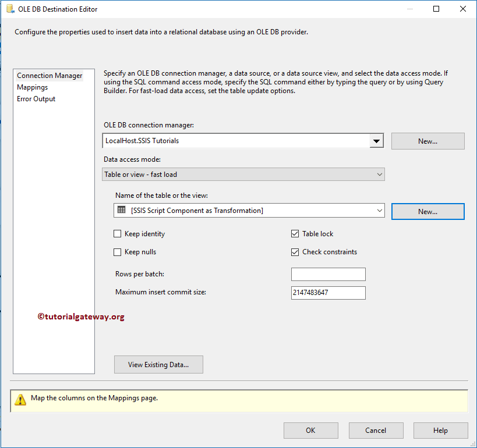Enable the Keep identity option
The height and width of the screenshot is (448, 477).
point(117,233)
